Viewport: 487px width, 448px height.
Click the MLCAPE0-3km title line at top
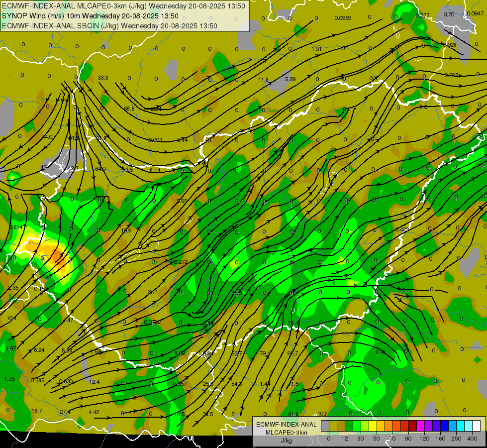tap(123, 6)
